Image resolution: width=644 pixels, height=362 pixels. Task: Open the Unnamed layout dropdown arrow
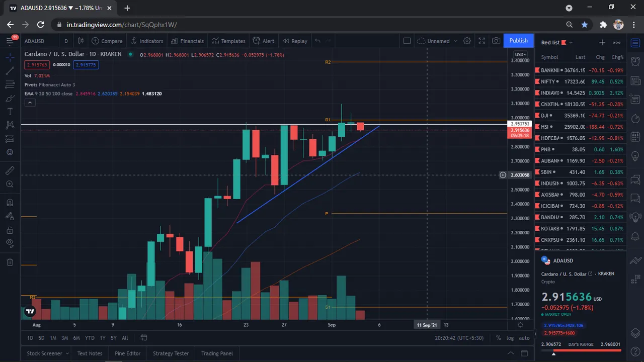pyautogui.click(x=455, y=41)
